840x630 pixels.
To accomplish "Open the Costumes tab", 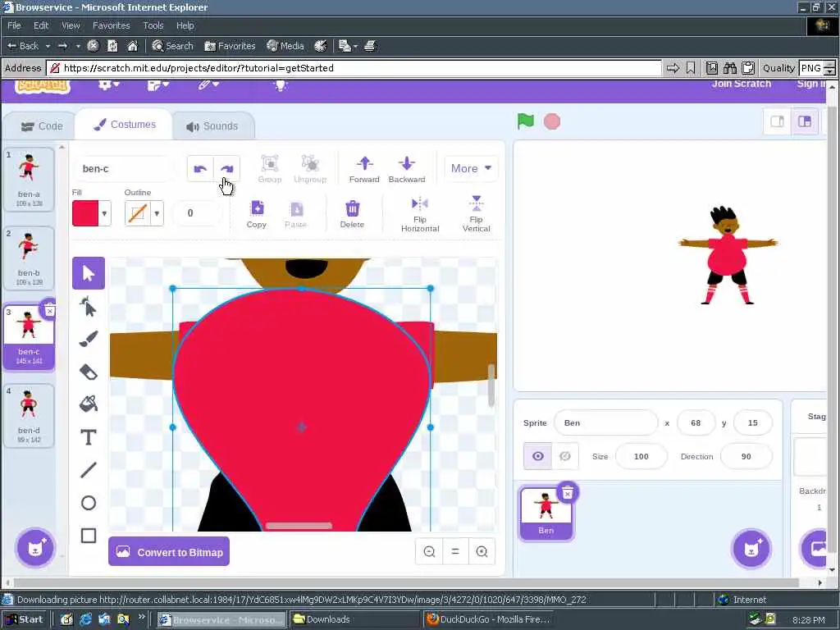I will point(125,125).
